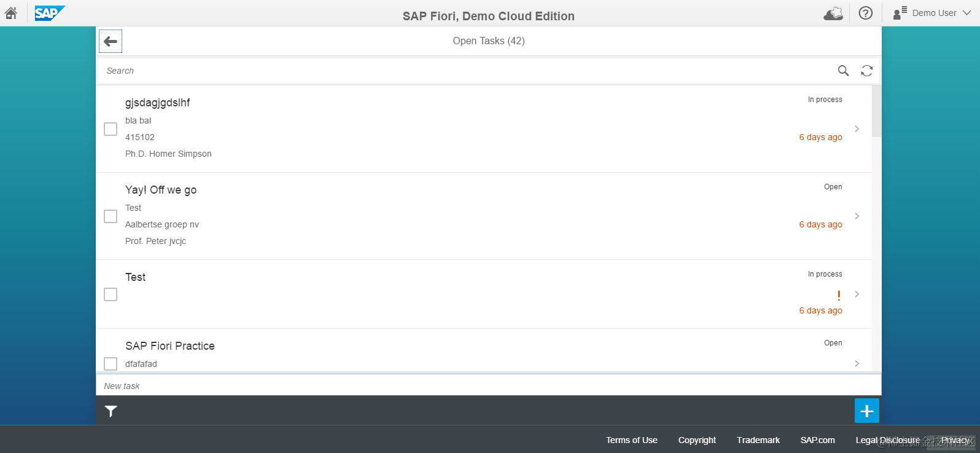
Task: Open the Test task chevron
Action: click(x=857, y=294)
